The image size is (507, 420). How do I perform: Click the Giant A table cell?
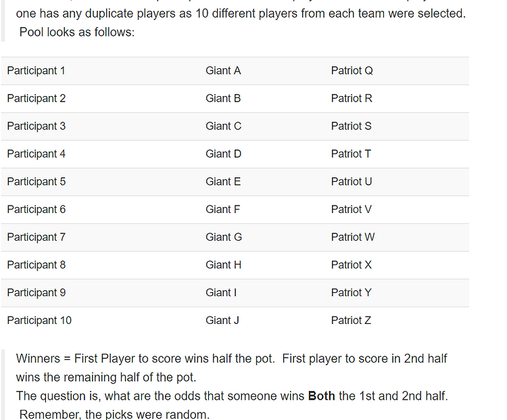tap(262, 71)
